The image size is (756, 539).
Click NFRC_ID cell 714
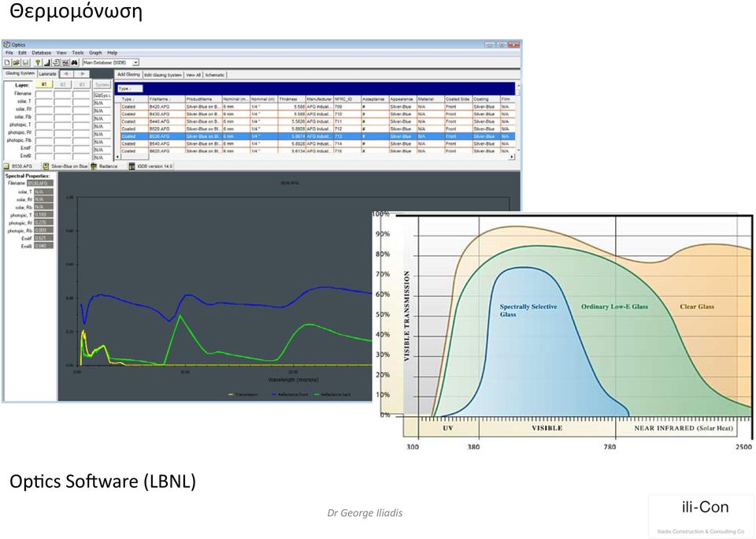tap(347, 143)
